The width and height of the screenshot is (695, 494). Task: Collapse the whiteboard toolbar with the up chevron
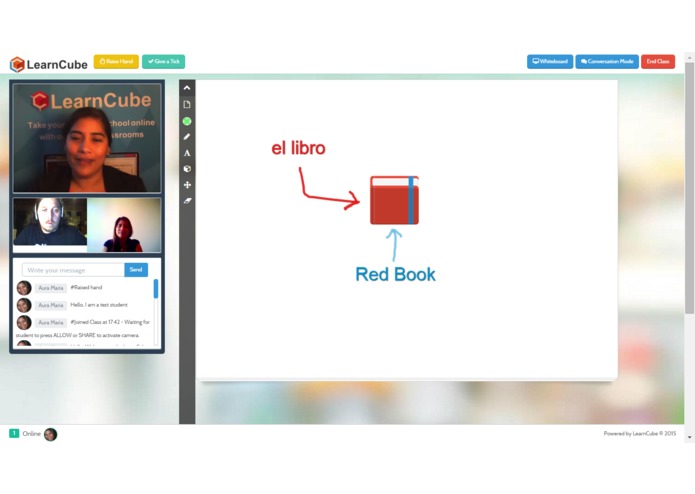[187, 88]
